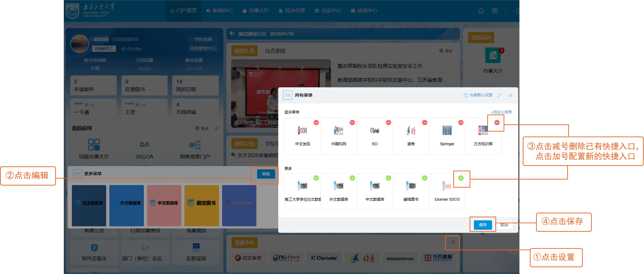The image size is (644, 274).
Task: Add 外文数据库 with its green plus icon
Action: click(x=352, y=178)
